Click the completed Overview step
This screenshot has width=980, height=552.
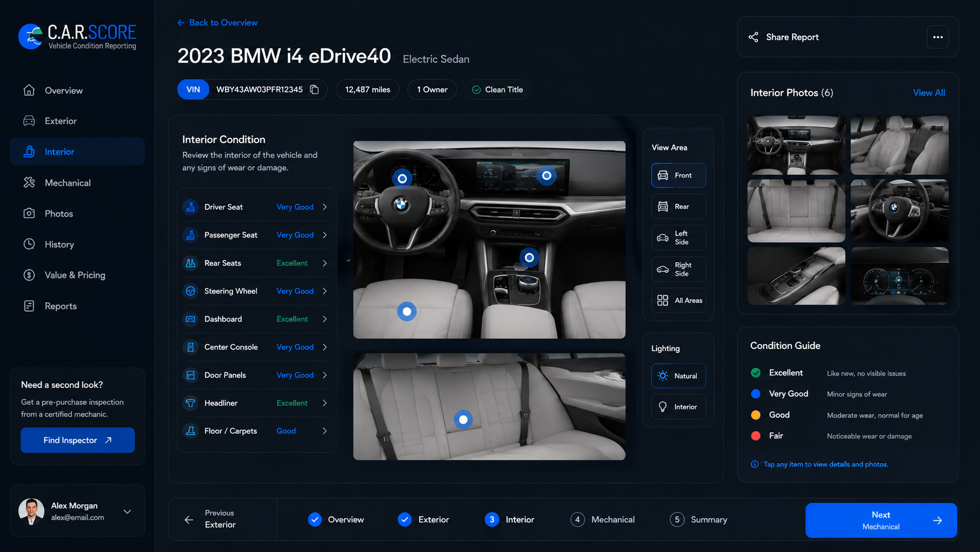tap(336, 520)
